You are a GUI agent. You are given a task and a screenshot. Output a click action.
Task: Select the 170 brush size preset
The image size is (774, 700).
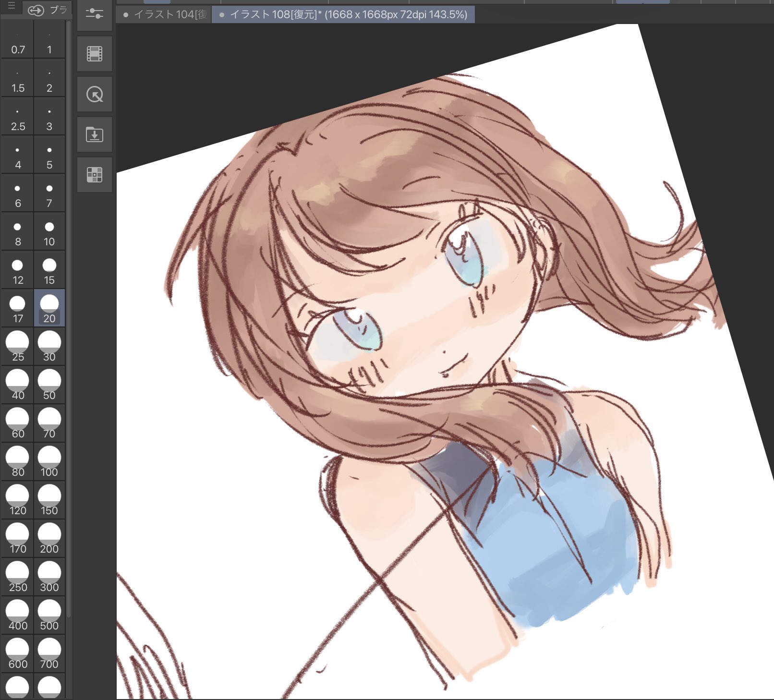click(18, 539)
